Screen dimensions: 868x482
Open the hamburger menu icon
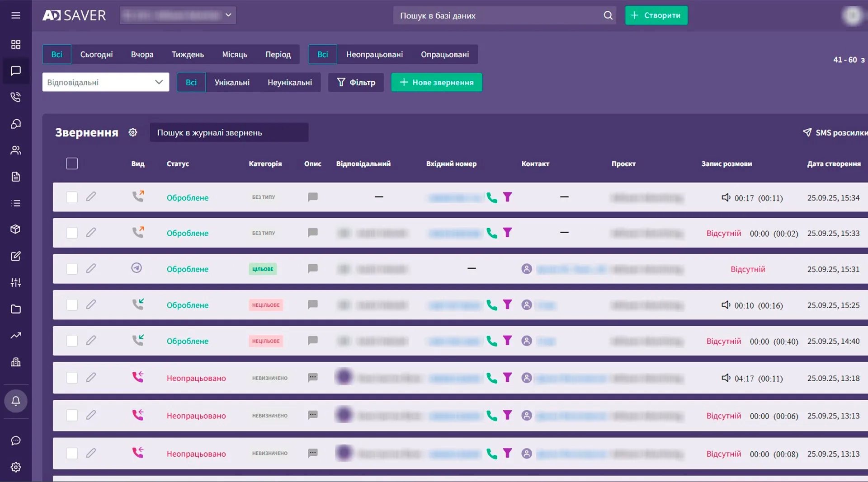point(16,15)
